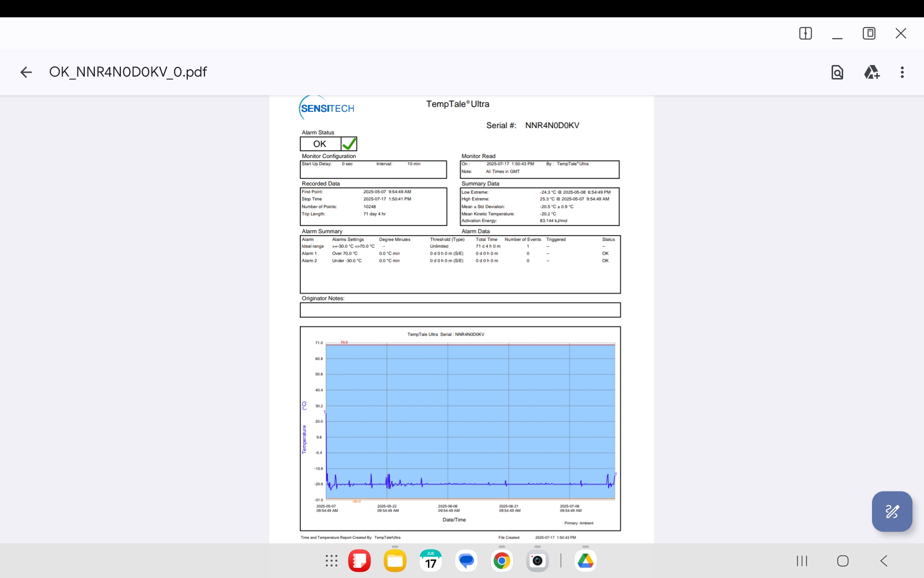The image size is (924, 578).
Task: Open Google Drive from the taskbar
Action: (585, 561)
